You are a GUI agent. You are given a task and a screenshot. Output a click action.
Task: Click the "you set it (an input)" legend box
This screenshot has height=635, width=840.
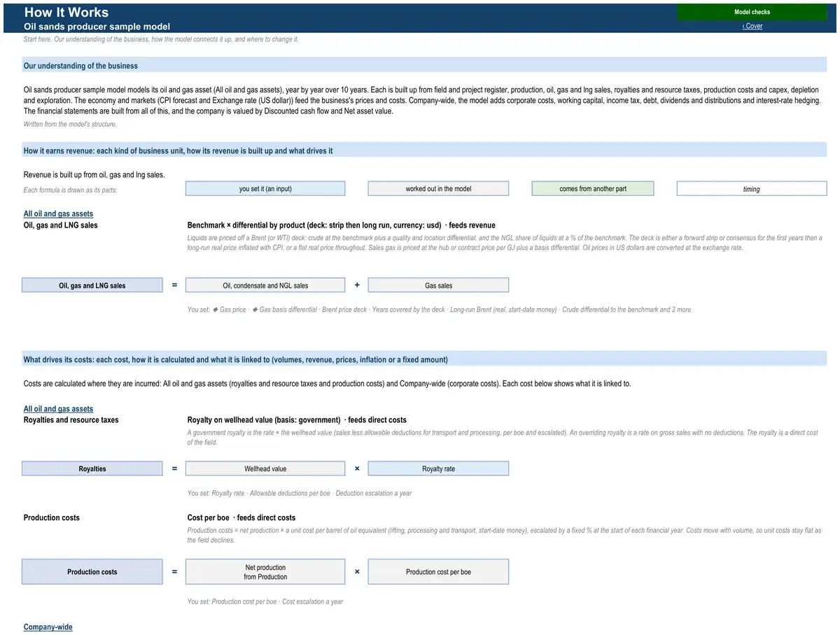(x=265, y=188)
